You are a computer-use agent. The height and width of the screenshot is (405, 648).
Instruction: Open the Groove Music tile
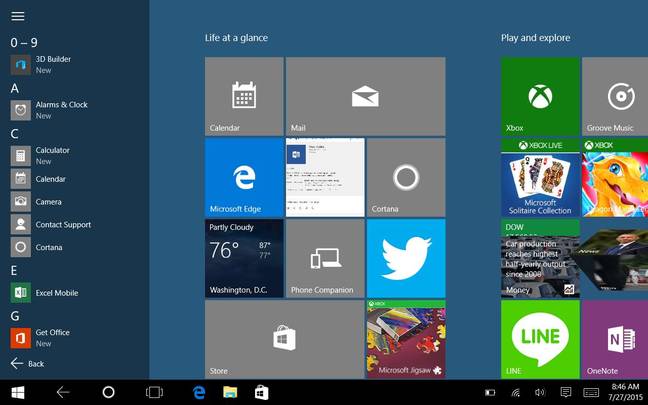[615, 96]
